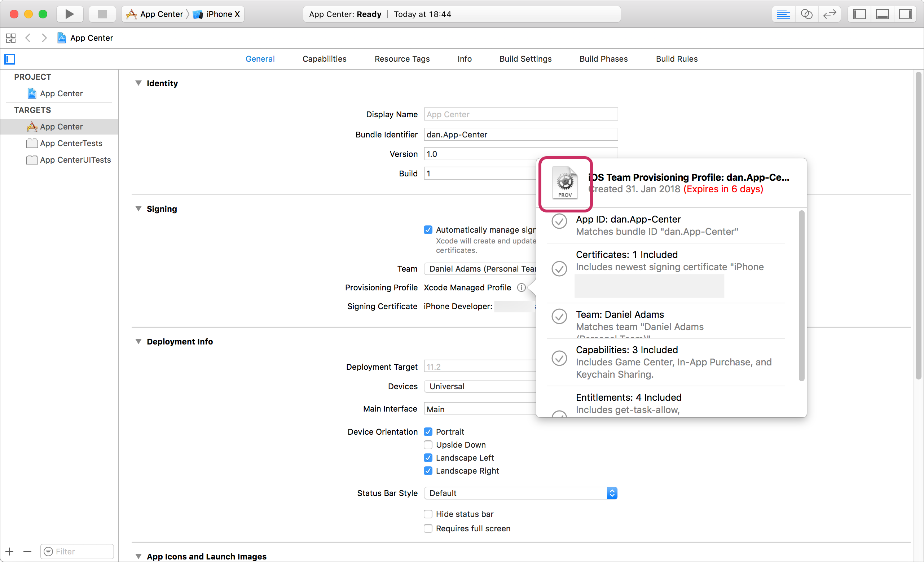
Task: Add a new target with plus button
Action: click(10, 552)
